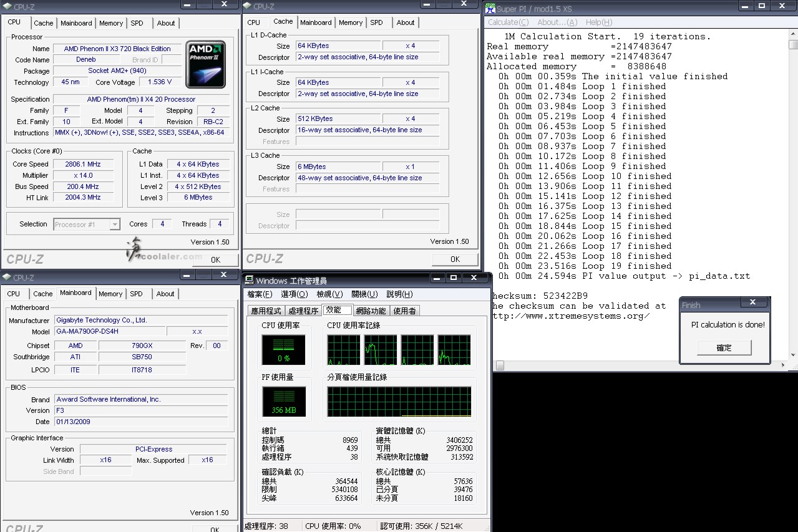
Task: Open SPD tab in the cache-info CPU-Z window
Action: [x=376, y=22]
